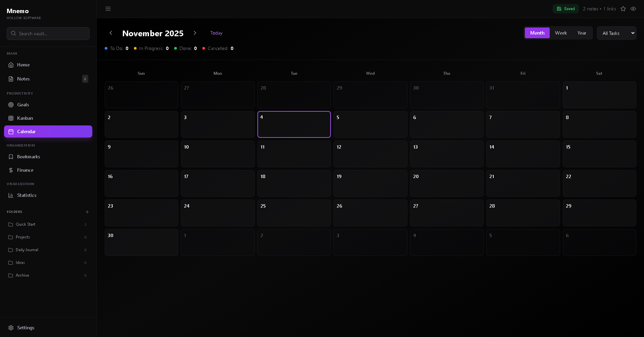Select November 18 day cell
Image resolution: width=644 pixels, height=337 pixels.
pyautogui.click(x=294, y=183)
